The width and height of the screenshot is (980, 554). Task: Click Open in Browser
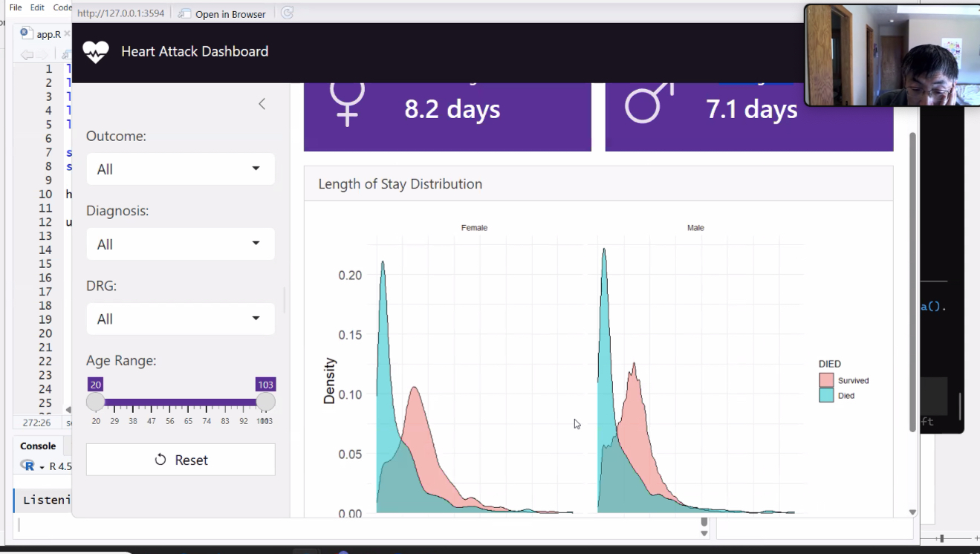(222, 13)
